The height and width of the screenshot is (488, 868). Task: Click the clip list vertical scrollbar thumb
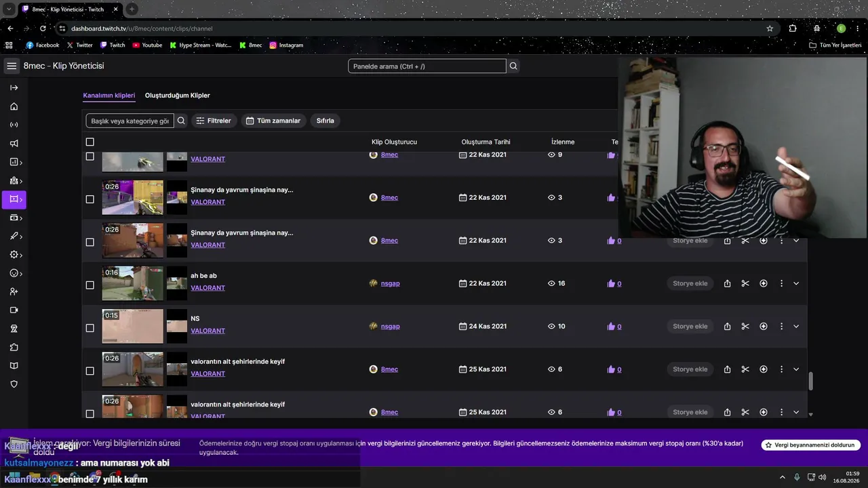point(810,382)
